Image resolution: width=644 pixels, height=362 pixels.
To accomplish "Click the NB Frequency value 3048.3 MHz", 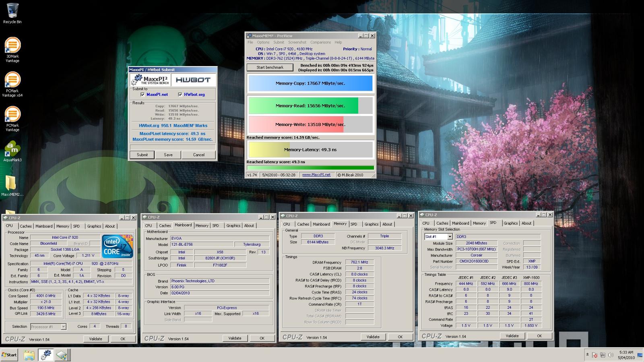I will point(384,248).
